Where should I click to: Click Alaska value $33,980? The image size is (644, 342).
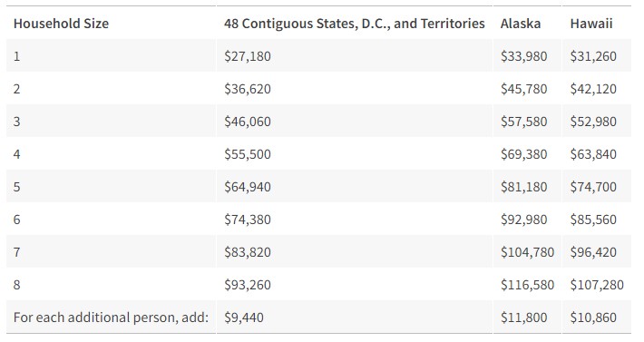click(523, 56)
